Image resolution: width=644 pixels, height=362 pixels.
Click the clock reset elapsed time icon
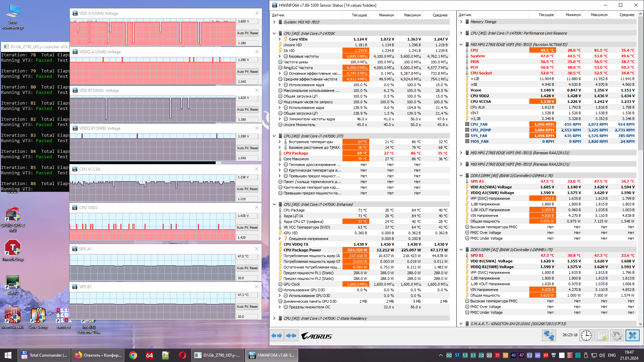click(x=586, y=336)
